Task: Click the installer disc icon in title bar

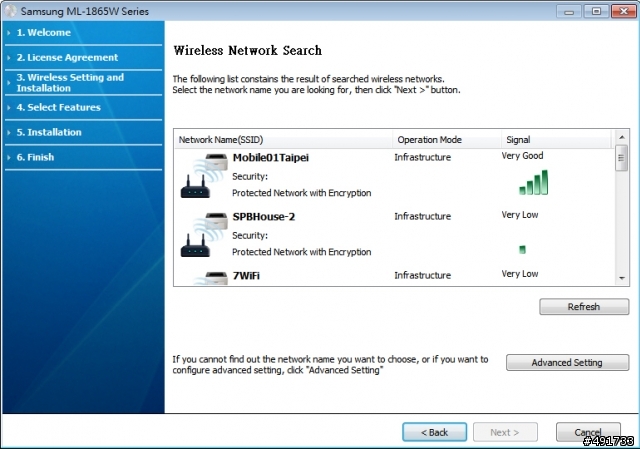Action: [x=10, y=11]
